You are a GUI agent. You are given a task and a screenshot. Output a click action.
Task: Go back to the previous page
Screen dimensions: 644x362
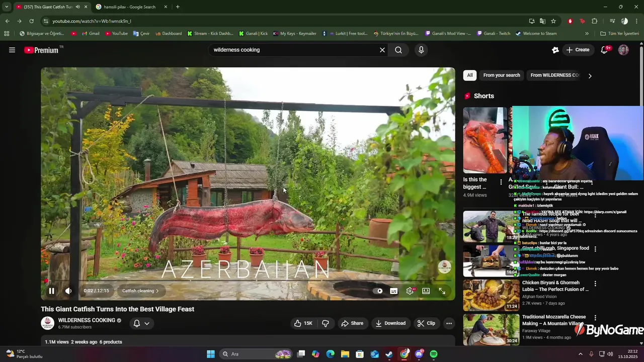point(7,21)
